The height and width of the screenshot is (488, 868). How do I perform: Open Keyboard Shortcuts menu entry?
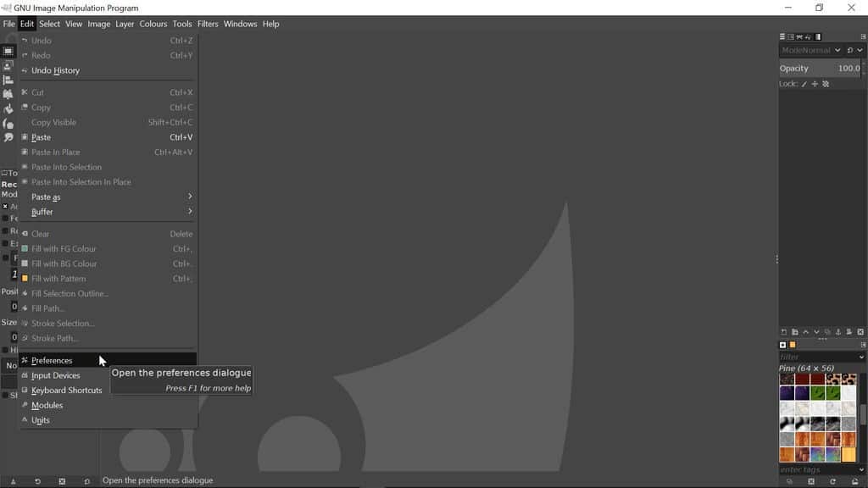pyautogui.click(x=66, y=391)
